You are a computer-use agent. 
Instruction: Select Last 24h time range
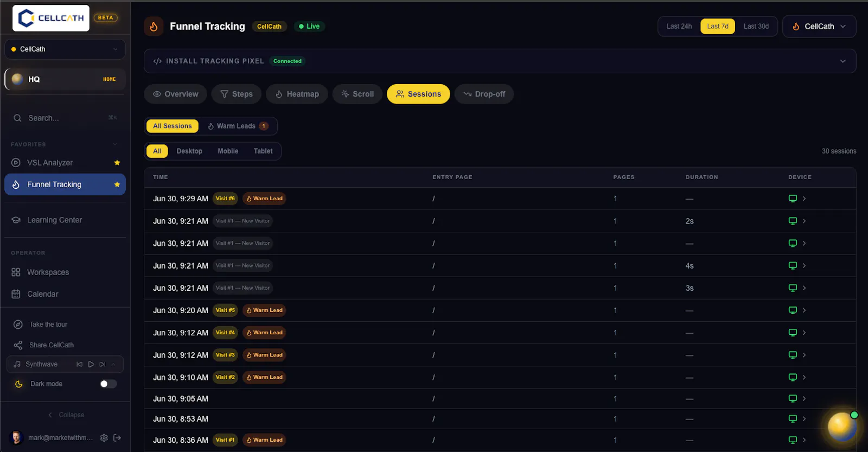[x=679, y=26]
